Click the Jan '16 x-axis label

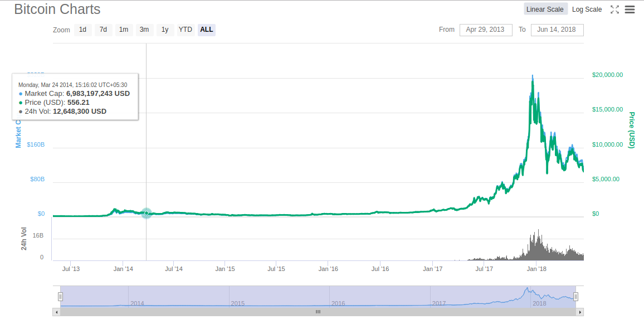click(x=328, y=269)
